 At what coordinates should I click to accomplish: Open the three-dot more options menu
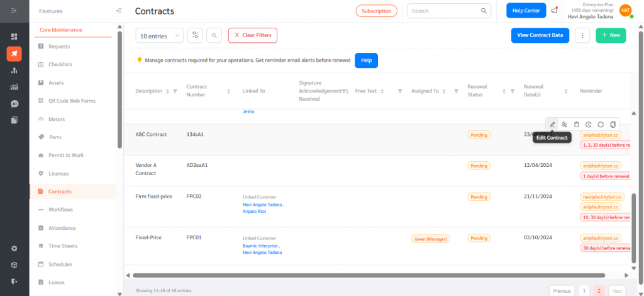582,36
